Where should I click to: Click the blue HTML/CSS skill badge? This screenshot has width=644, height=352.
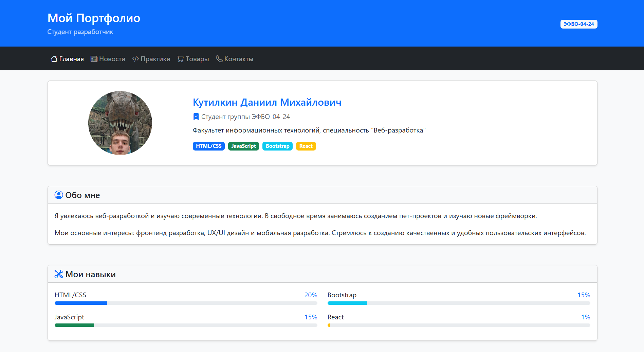point(208,146)
